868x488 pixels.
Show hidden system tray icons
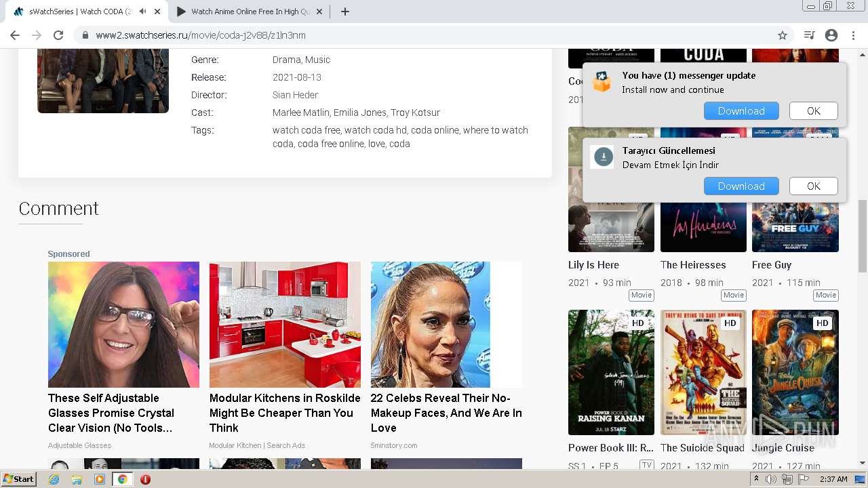[757, 479]
